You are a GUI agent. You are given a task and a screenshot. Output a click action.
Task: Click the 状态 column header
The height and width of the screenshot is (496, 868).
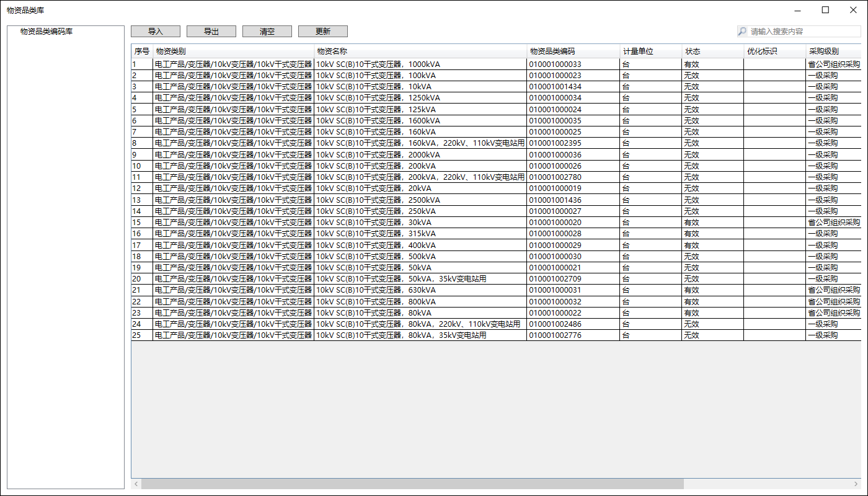pyautogui.click(x=712, y=51)
